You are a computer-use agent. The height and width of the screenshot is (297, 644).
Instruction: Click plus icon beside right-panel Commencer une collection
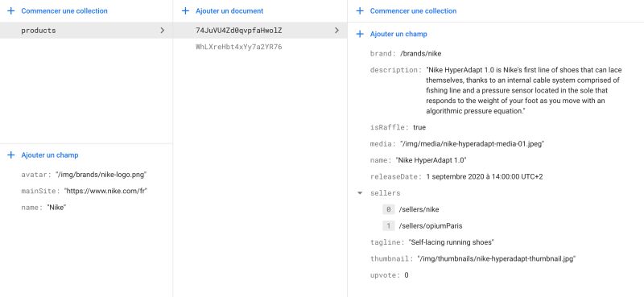pos(360,10)
